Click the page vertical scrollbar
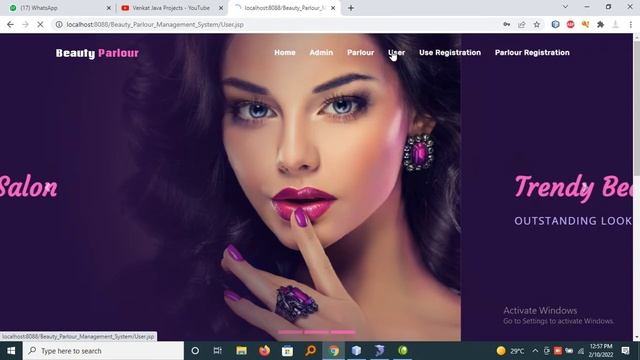The width and height of the screenshot is (640, 360). click(x=636, y=110)
